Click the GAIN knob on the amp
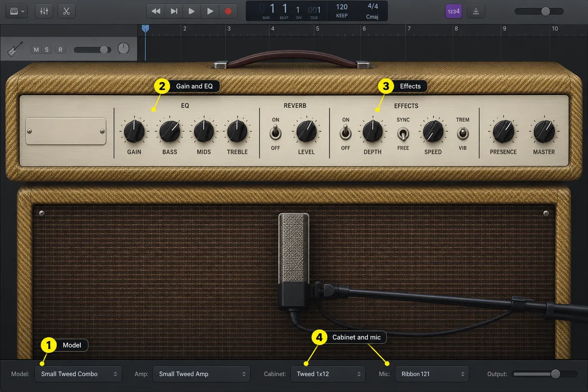 [134, 131]
